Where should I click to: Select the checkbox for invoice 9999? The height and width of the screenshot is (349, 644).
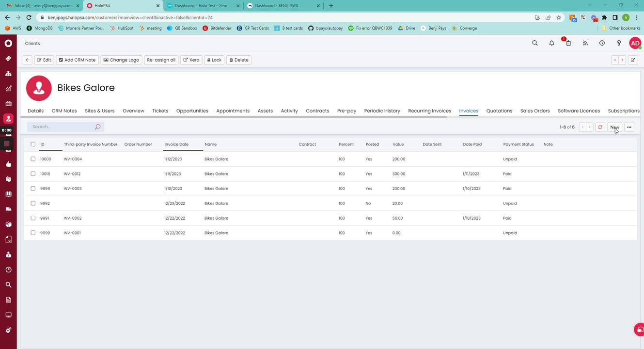click(x=33, y=189)
